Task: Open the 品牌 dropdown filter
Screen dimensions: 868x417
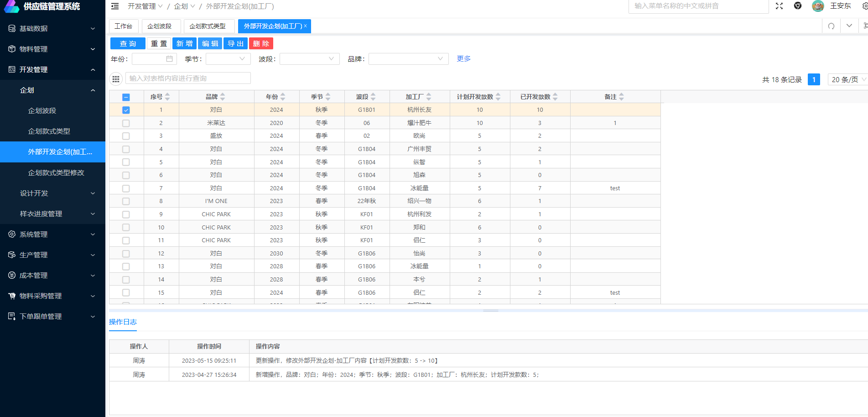Action: point(408,59)
